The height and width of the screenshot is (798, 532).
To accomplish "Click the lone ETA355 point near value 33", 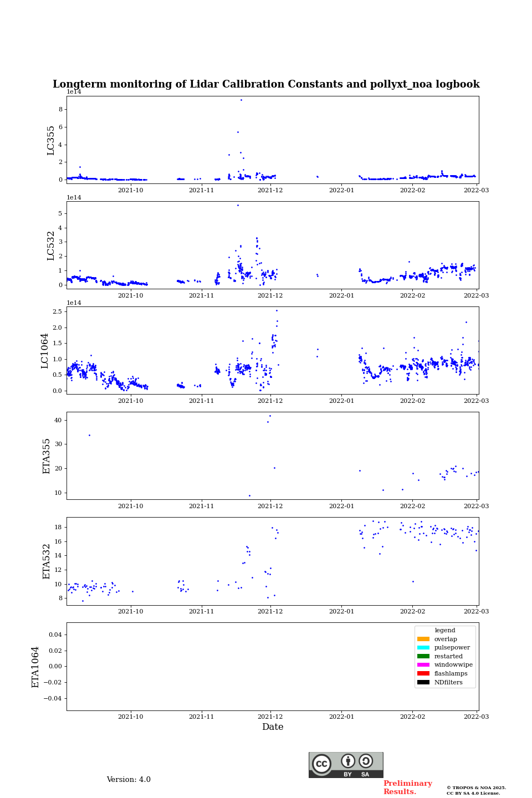I will (89, 435).
